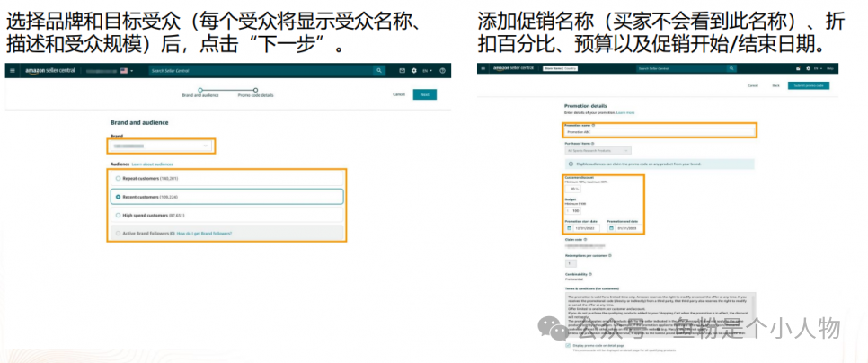
Task: Click the Combinability info icon
Action: pos(590,274)
